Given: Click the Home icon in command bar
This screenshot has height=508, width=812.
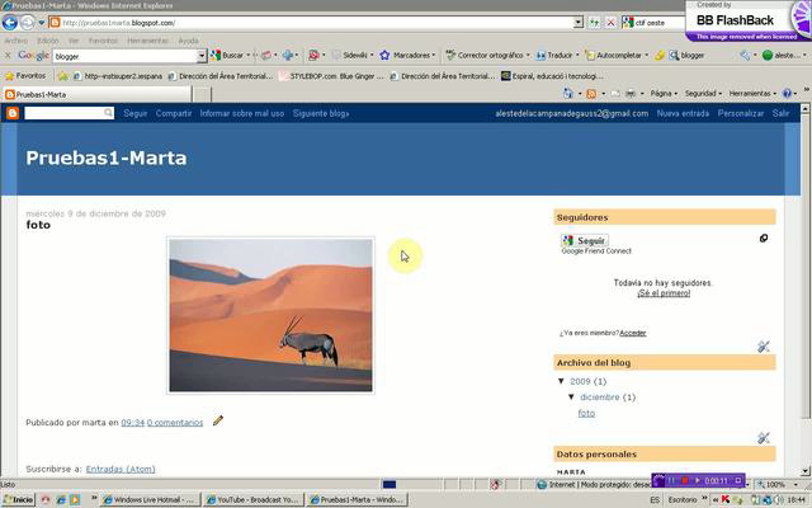Looking at the screenshot, I should pos(568,93).
